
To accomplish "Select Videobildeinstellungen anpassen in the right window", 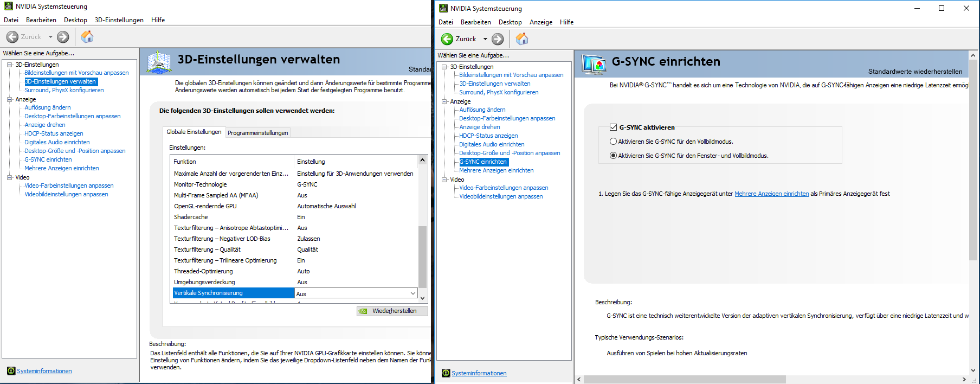I will (501, 196).
